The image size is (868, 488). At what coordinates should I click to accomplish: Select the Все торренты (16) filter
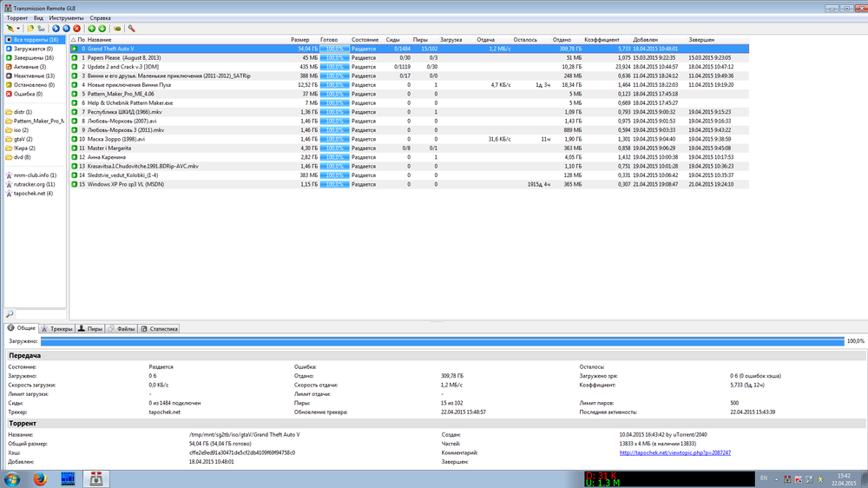pyautogui.click(x=35, y=40)
